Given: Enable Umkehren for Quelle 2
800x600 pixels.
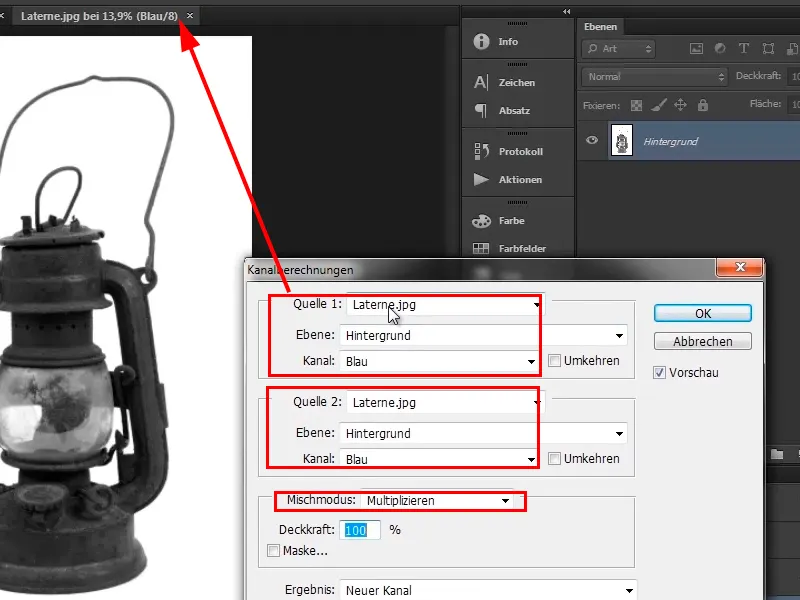Looking at the screenshot, I should (554, 459).
